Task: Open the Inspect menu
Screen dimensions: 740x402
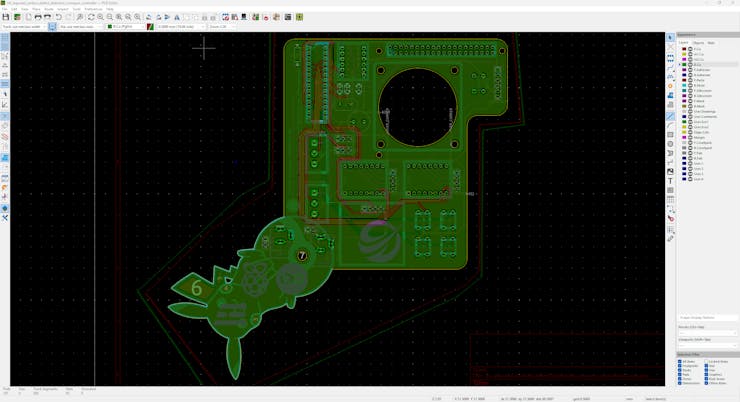Action: point(63,9)
